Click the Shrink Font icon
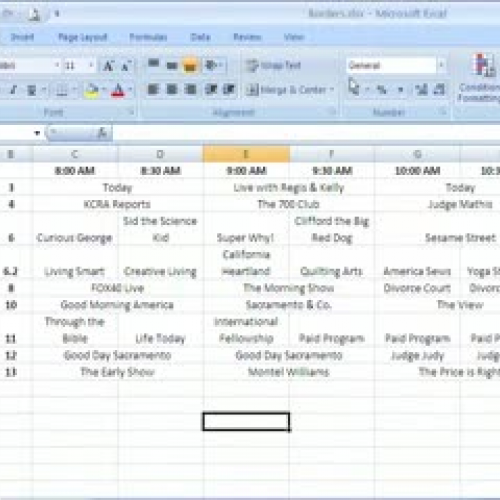 tap(126, 66)
